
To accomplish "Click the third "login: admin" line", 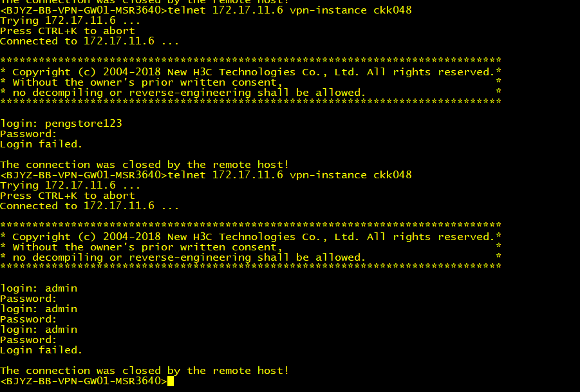I will coord(39,330).
